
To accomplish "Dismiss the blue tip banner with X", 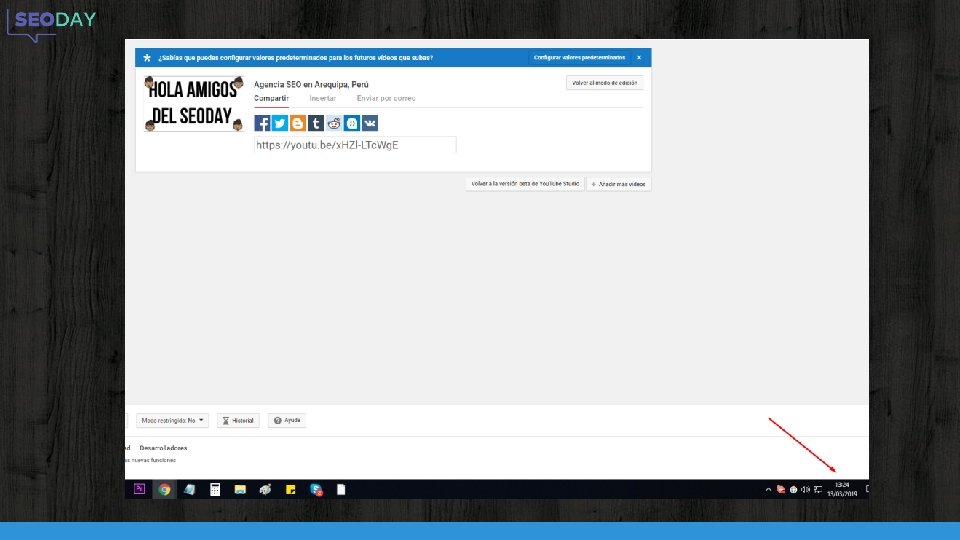I will pyautogui.click(x=639, y=58).
